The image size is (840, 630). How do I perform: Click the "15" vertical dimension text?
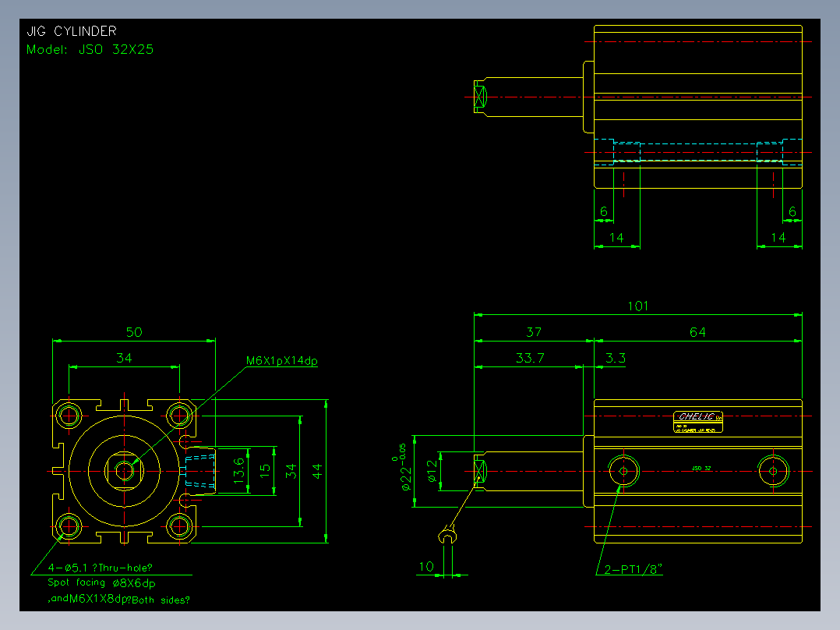[265, 471]
